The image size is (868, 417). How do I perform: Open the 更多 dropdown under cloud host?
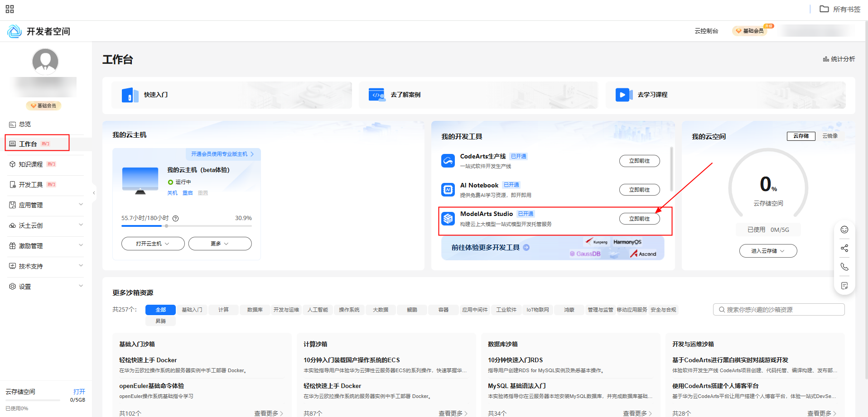(x=220, y=244)
